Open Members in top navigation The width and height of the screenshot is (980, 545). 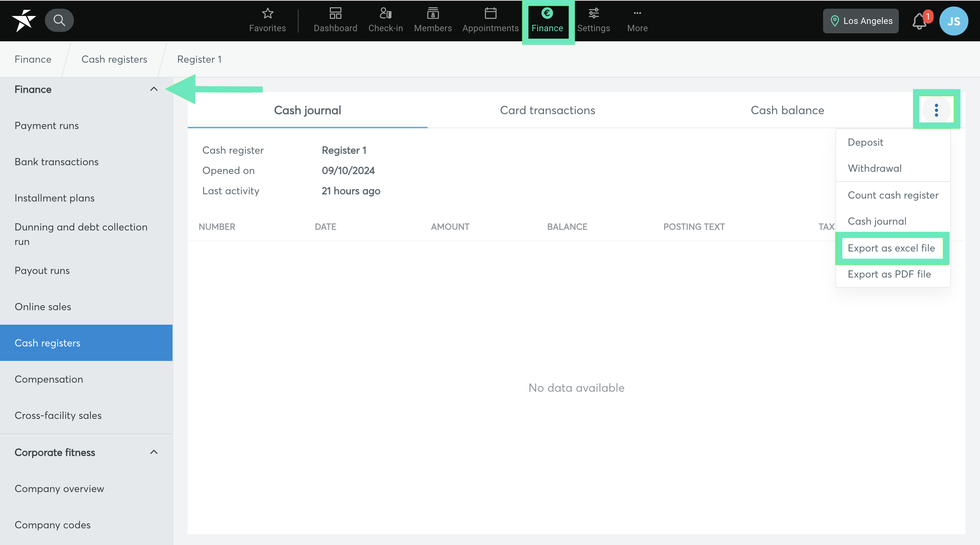coord(432,21)
